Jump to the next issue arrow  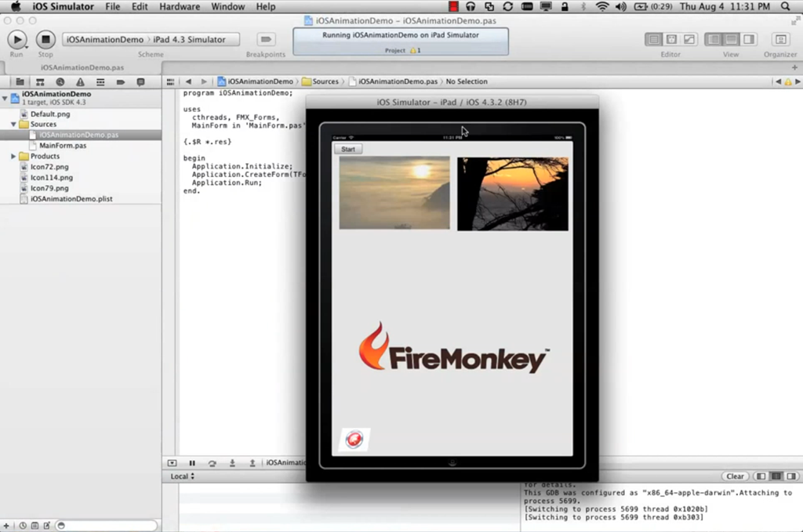(798, 81)
